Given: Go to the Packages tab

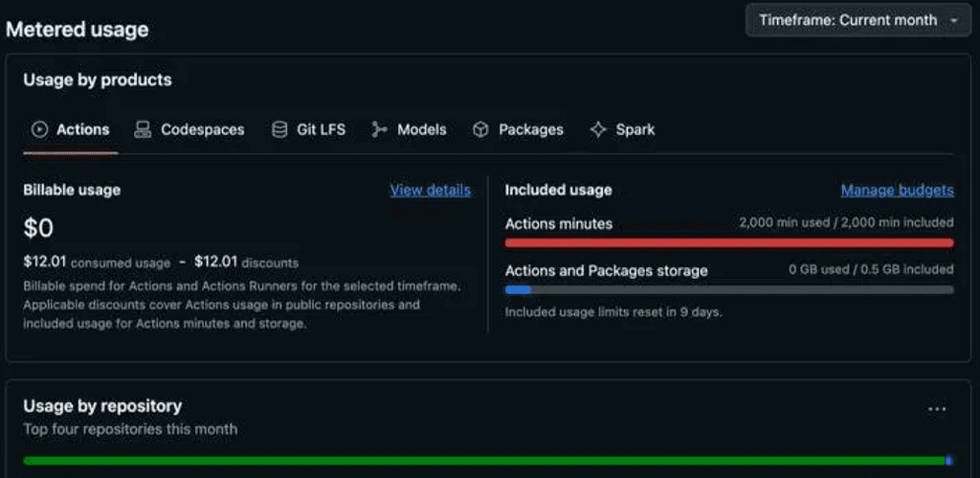Looking at the screenshot, I should click(530, 129).
